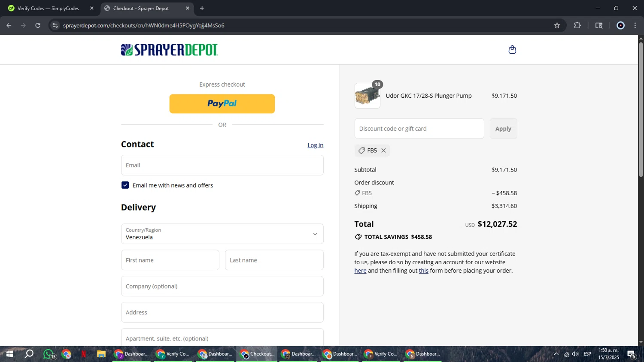Click the browser forward arrow
Viewport: 644px width, 362px height.
(23, 25)
